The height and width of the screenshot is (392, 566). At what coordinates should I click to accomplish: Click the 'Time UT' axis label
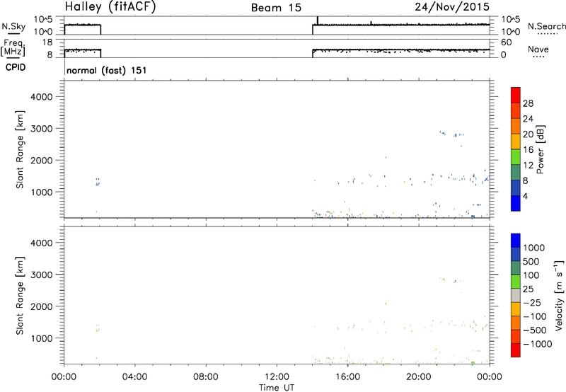click(277, 388)
